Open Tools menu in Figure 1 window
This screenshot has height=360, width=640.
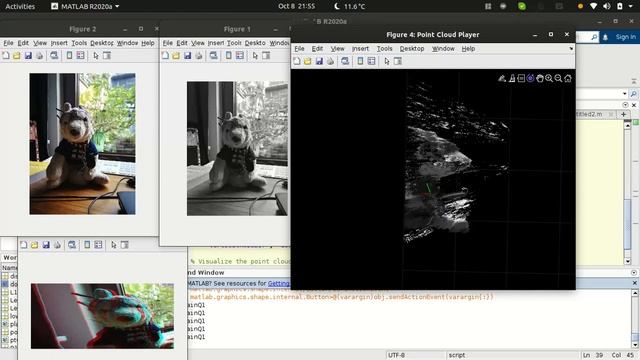[x=234, y=43]
